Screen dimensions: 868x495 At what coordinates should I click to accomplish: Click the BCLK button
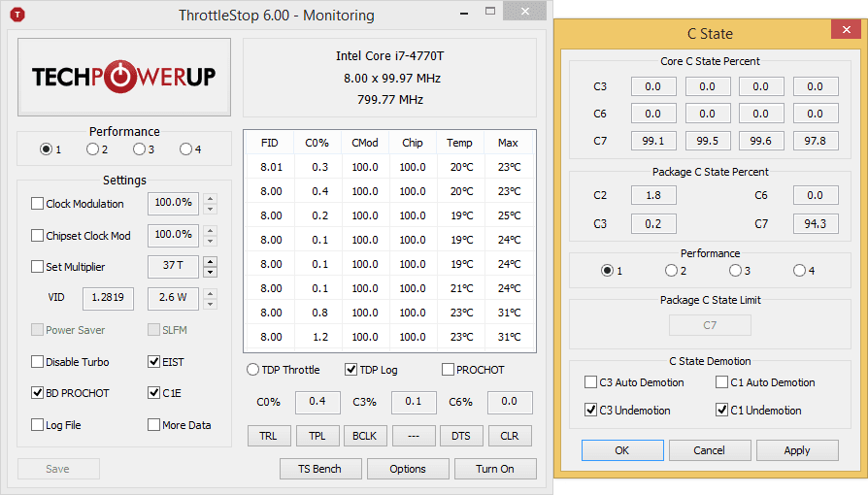[365, 436]
